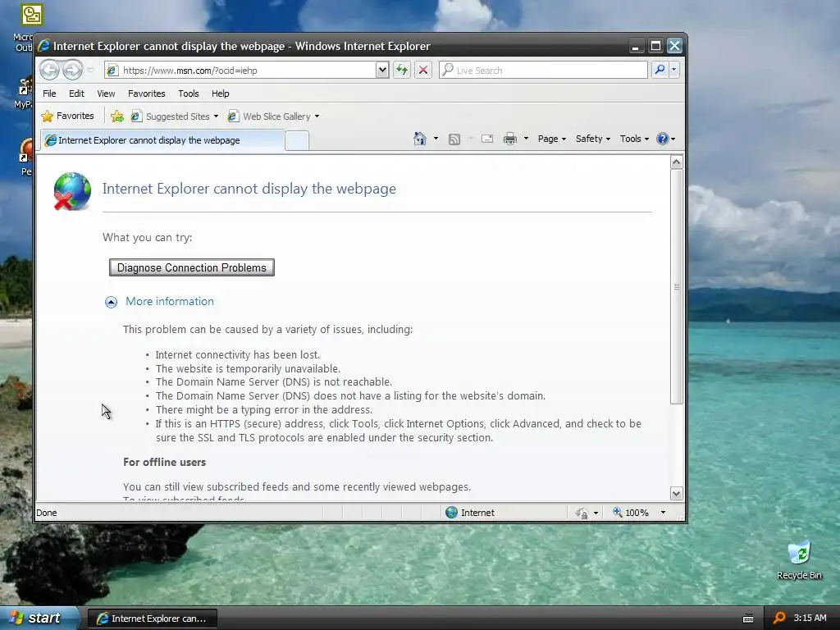Click the Search magnifier button
This screenshot has width=840, height=630.
[660, 70]
